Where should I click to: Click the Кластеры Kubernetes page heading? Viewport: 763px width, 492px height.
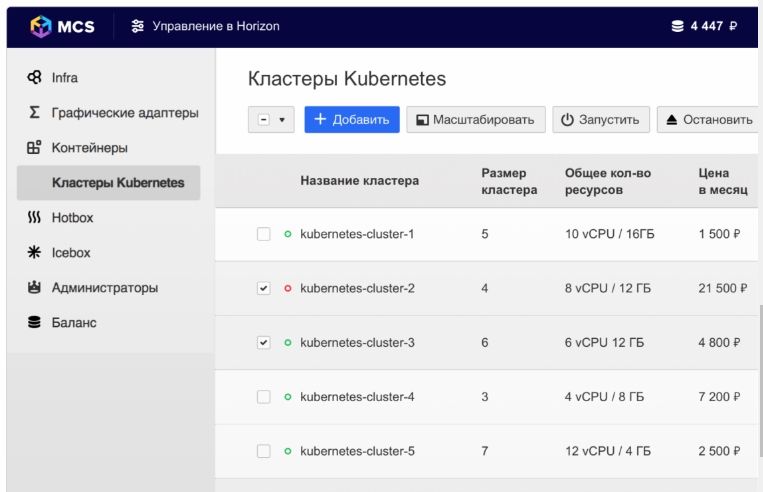click(347, 79)
